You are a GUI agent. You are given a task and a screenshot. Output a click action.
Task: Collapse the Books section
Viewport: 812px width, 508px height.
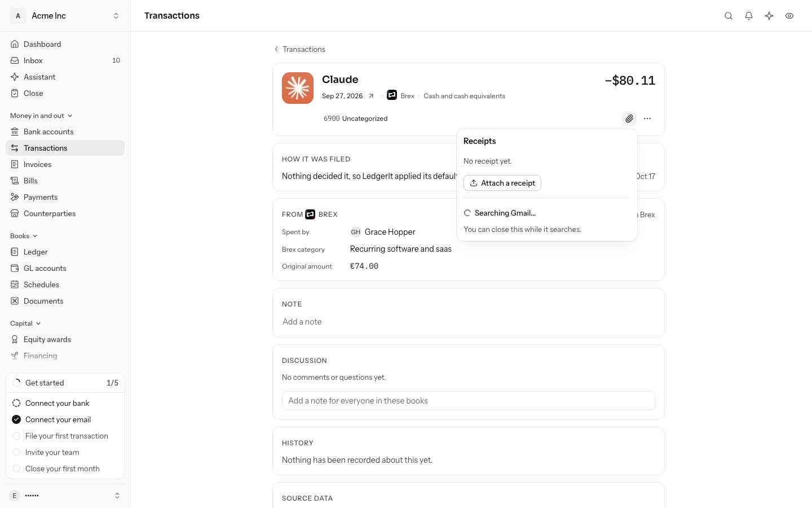pyautogui.click(x=24, y=236)
